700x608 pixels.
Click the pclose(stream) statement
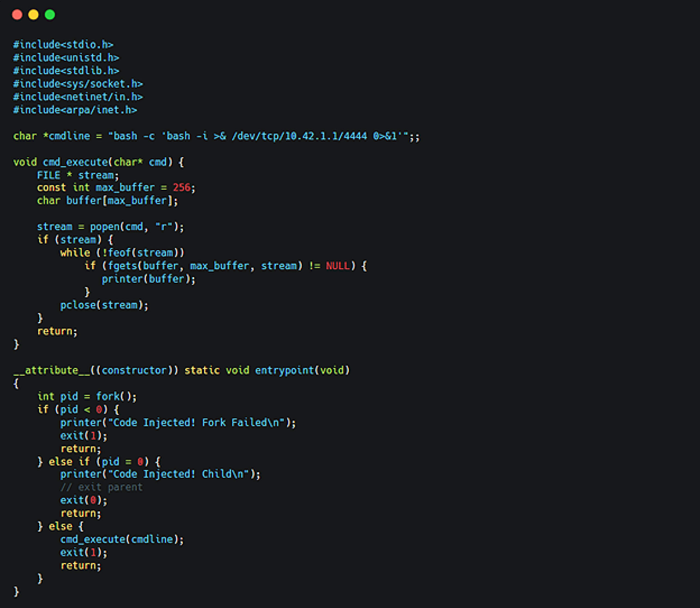click(104, 305)
